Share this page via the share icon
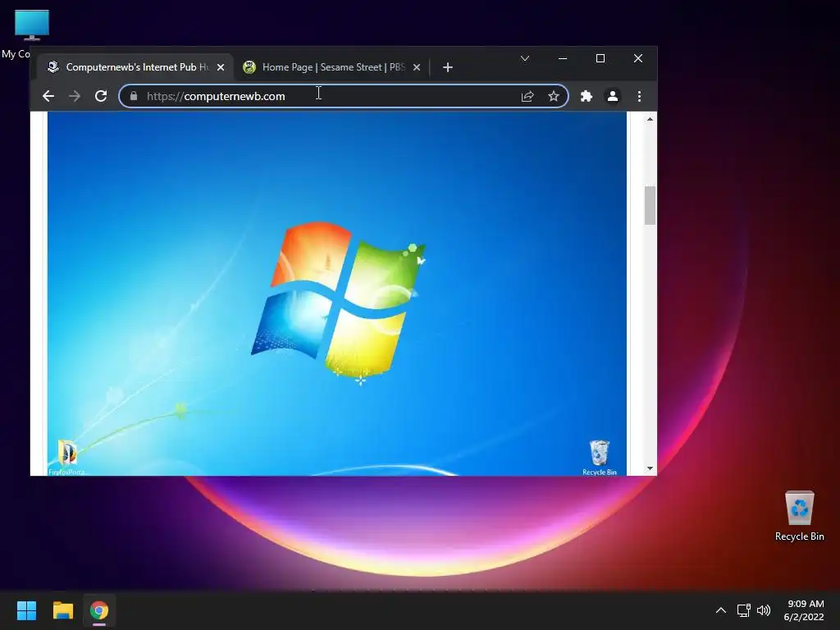 click(527, 97)
